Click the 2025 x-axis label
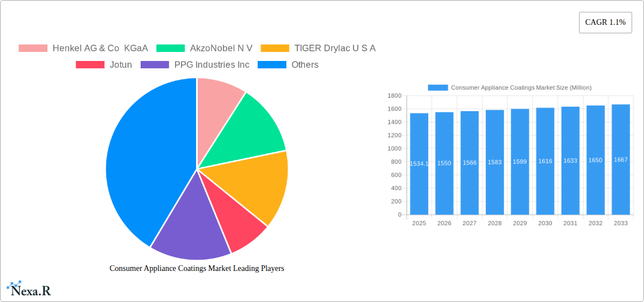This screenshot has height=302, width=644. point(419,223)
